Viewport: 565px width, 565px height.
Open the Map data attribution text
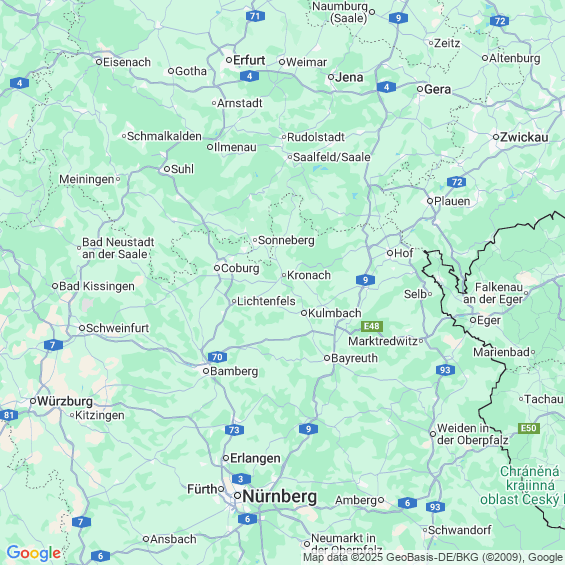pyautogui.click(x=433, y=557)
